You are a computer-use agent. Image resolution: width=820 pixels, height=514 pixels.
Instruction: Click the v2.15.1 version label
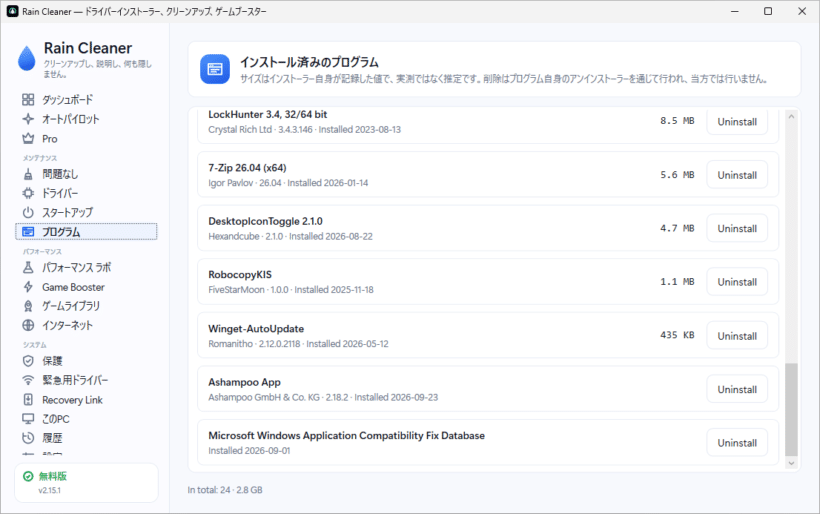[49, 490]
